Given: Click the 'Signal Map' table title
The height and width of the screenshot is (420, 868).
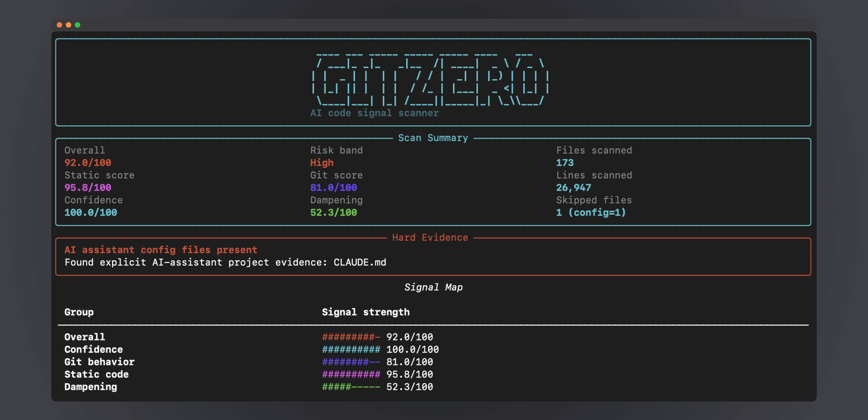Looking at the screenshot, I should 433,287.
